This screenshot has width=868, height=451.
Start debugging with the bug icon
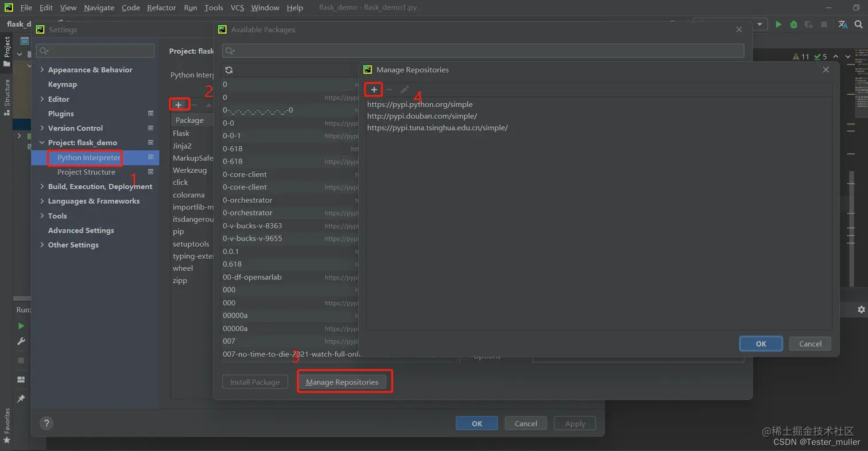click(793, 24)
